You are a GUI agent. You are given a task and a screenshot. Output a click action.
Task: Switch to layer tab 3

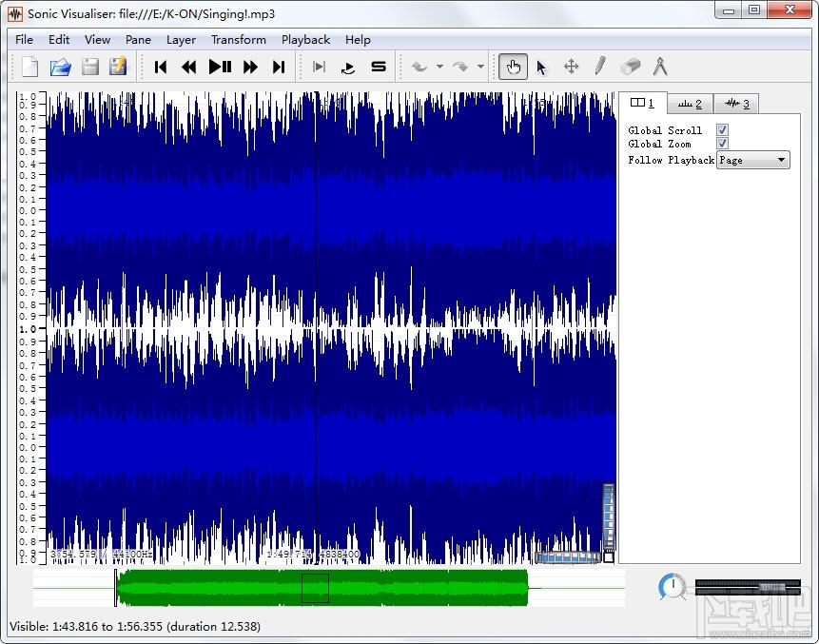(x=736, y=104)
